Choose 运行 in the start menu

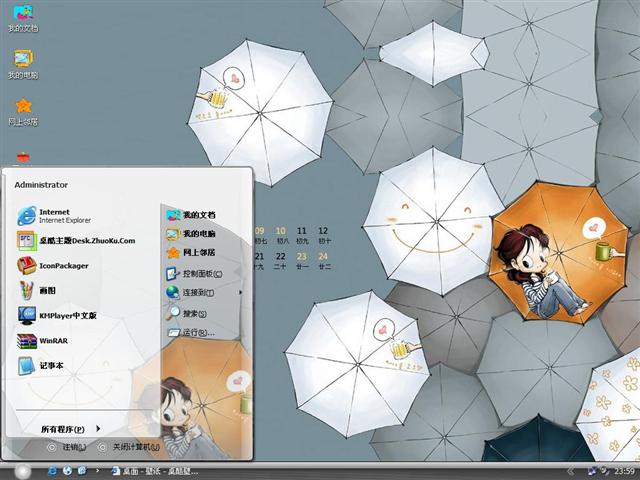click(197, 332)
